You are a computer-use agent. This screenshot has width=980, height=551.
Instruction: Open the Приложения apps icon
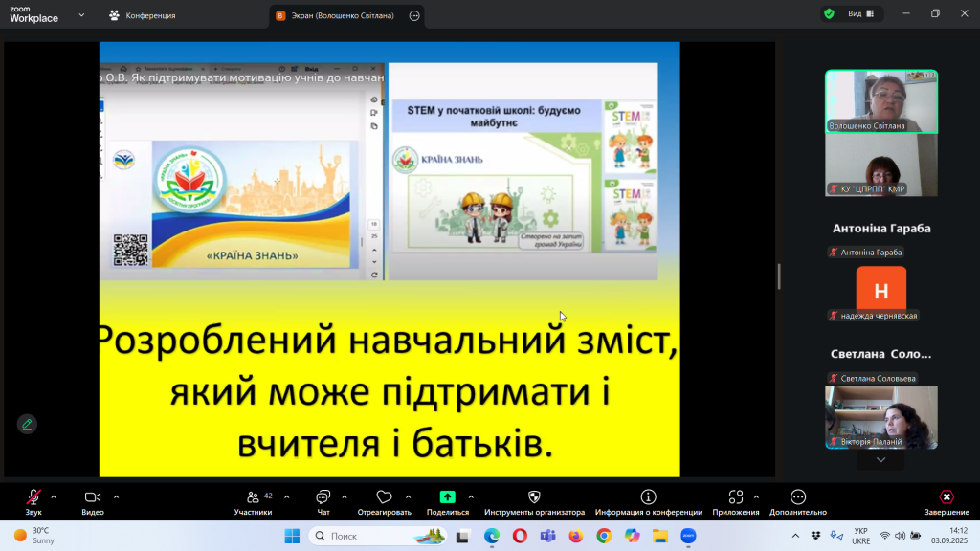tap(735, 498)
